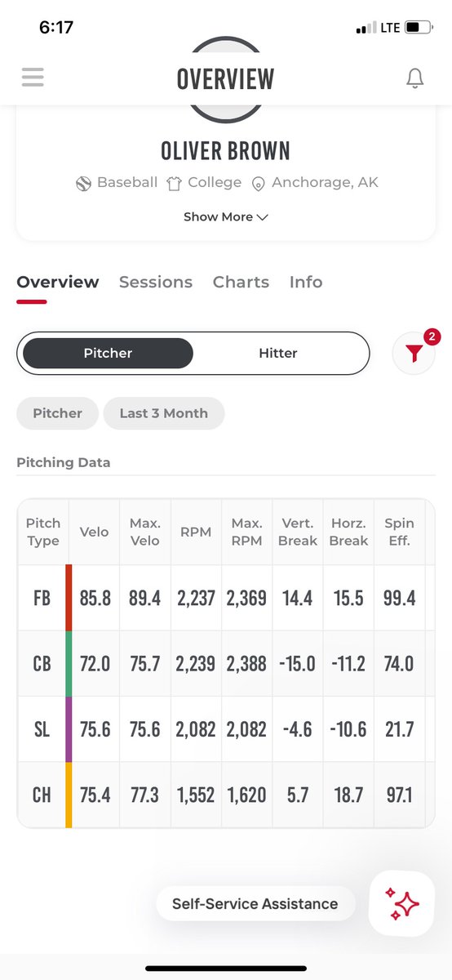The image size is (452, 980).
Task: Open Self-Service Assistance
Action: 255,904
